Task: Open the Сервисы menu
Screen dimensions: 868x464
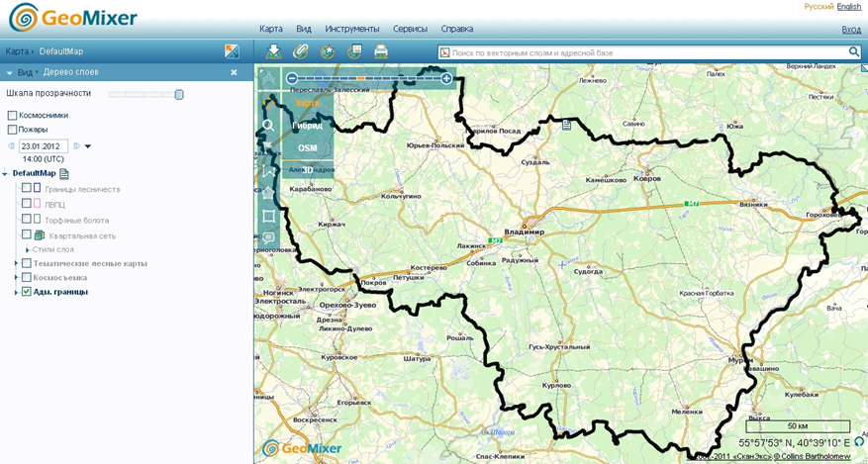Action: (x=410, y=30)
